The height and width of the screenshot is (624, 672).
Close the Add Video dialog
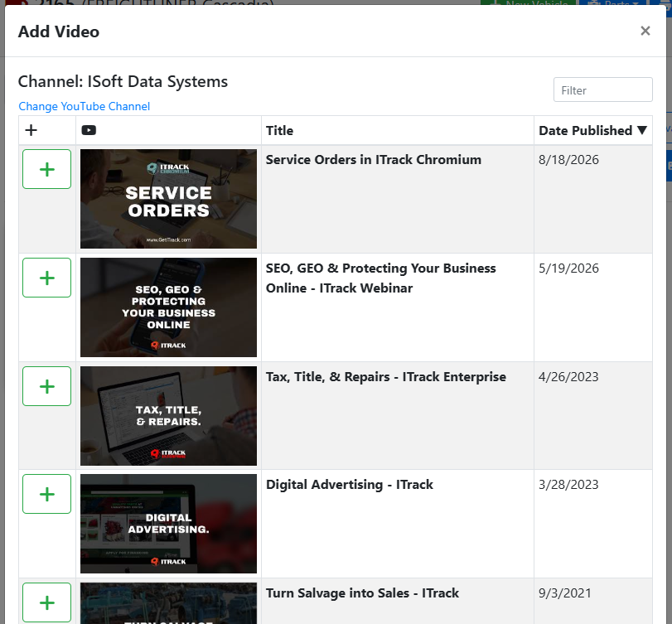click(645, 31)
